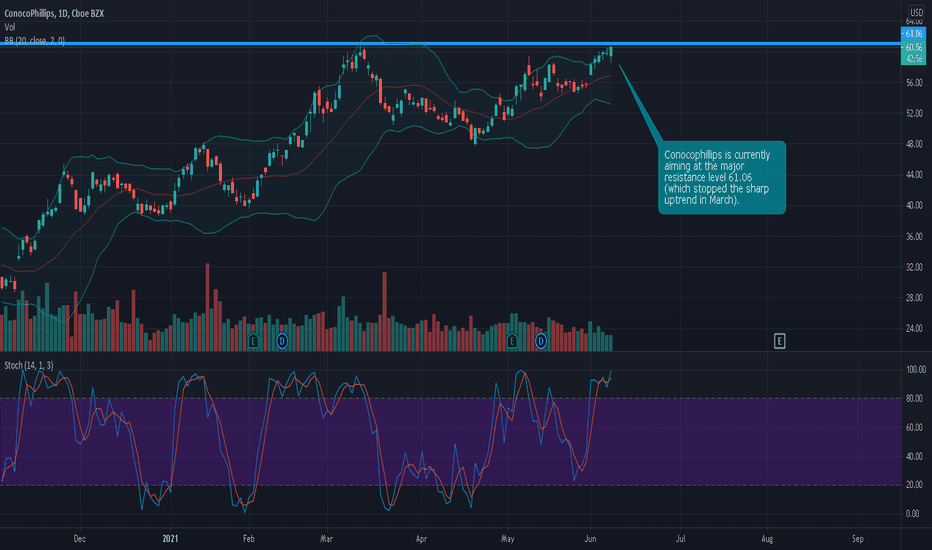Click the 80.00 Stoch axis value
Viewport: 932px width, 550px height.
tap(914, 398)
